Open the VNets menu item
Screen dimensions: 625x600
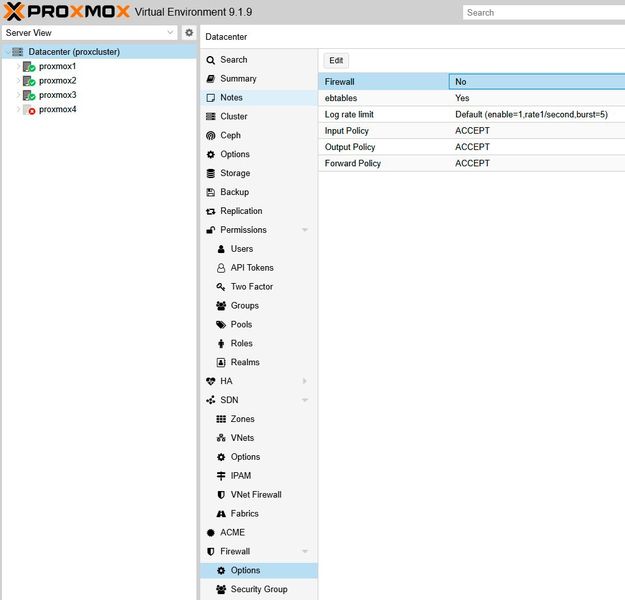point(259,438)
